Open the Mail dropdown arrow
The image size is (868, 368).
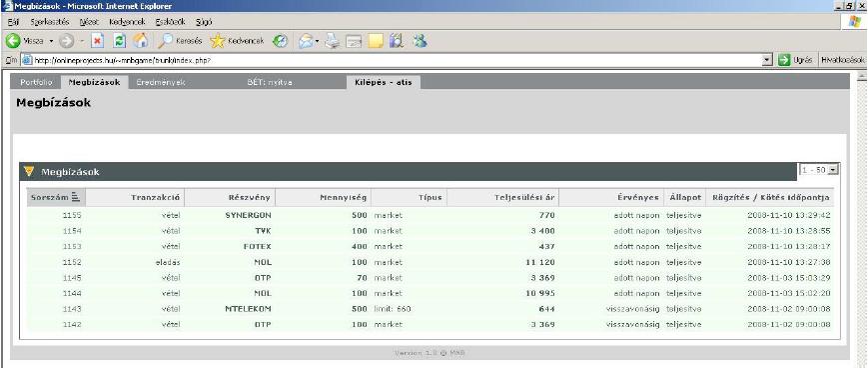click(x=318, y=42)
